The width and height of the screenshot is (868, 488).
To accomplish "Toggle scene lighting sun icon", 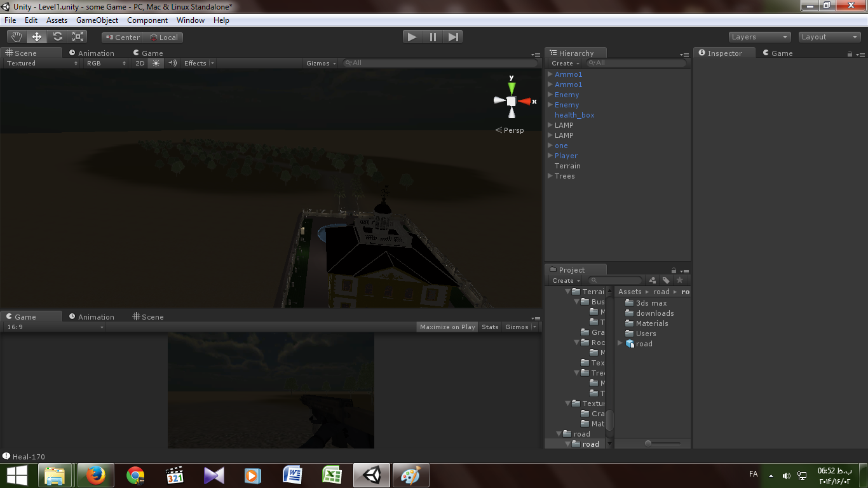I will click(156, 63).
